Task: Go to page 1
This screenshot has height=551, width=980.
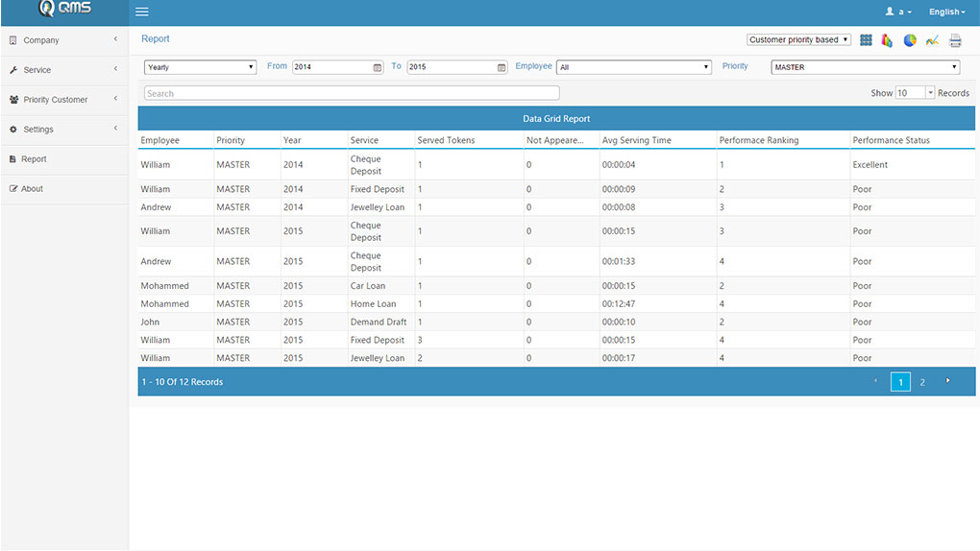Action: (x=900, y=382)
